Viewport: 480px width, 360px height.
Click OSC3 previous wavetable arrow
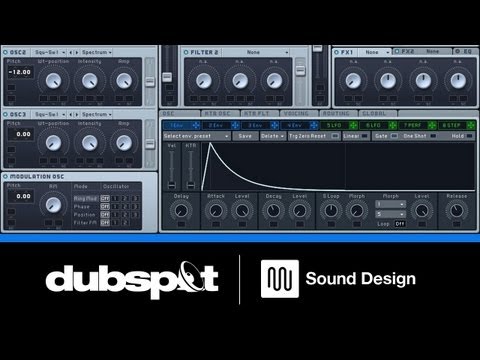pyautogui.click(x=70, y=114)
